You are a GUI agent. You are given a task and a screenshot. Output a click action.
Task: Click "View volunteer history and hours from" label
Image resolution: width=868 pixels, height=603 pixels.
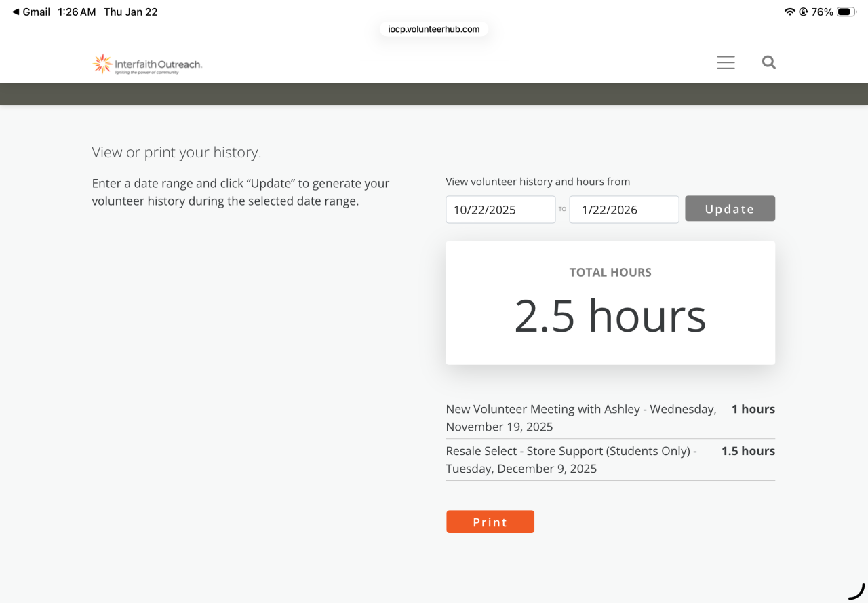tap(538, 182)
